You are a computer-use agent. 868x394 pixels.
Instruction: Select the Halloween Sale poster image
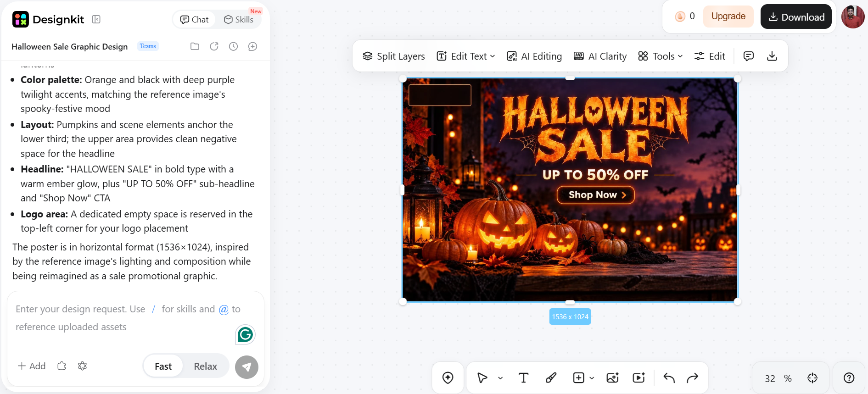[x=570, y=190]
